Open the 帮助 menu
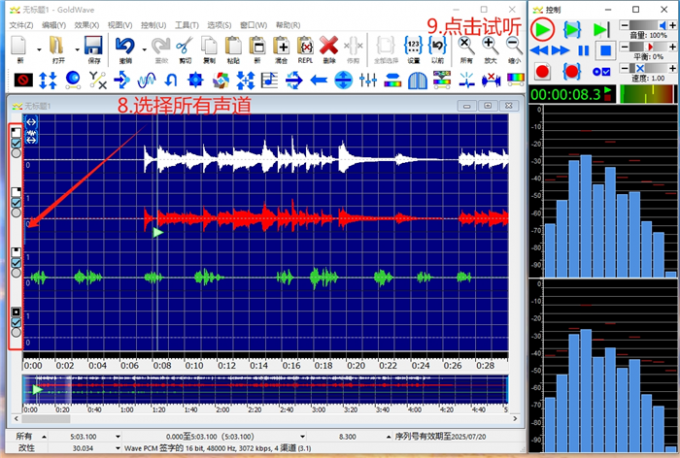 (x=288, y=25)
